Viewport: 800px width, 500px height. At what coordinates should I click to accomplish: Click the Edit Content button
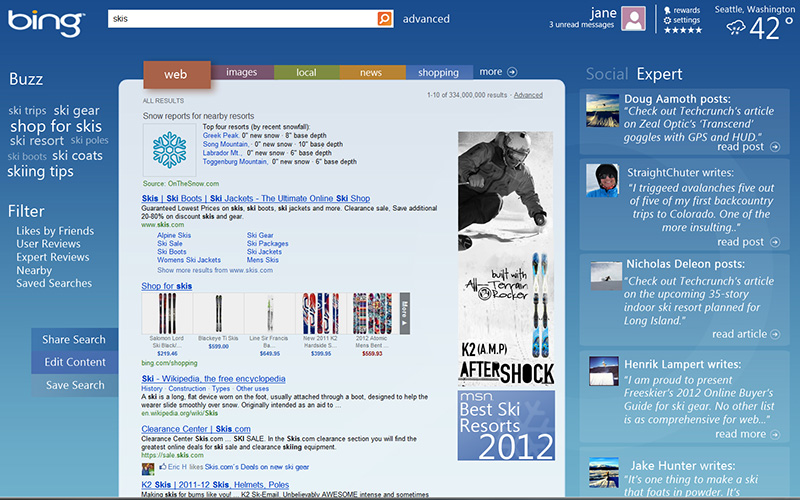coord(74,362)
